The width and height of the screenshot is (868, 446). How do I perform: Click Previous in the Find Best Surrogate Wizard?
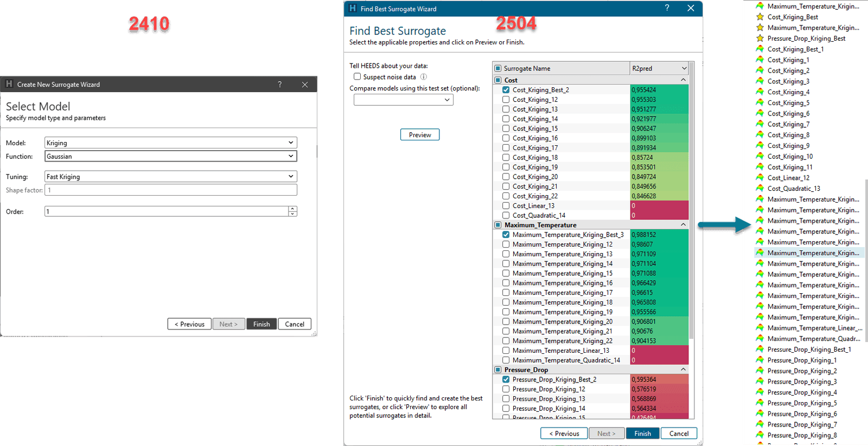[564, 434]
